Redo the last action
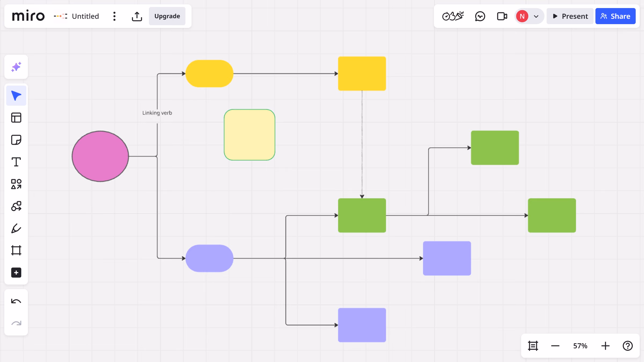The height and width of the screenshot is (362, 644). point(16,323)
